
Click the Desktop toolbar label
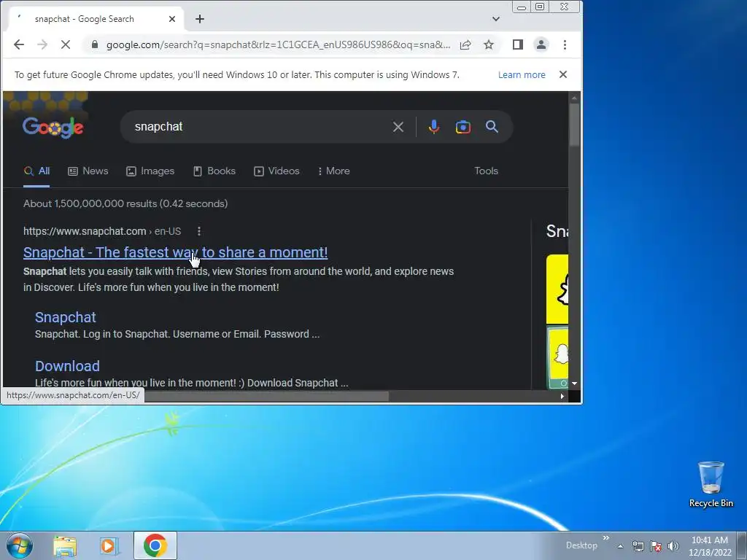[x=581, y=545]
